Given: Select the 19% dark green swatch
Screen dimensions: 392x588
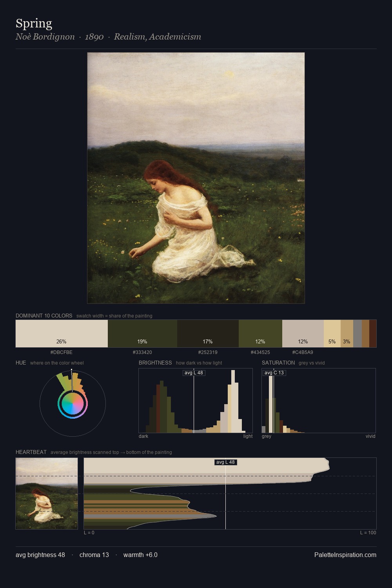Looking at the screenshot, I should [142, 334].
